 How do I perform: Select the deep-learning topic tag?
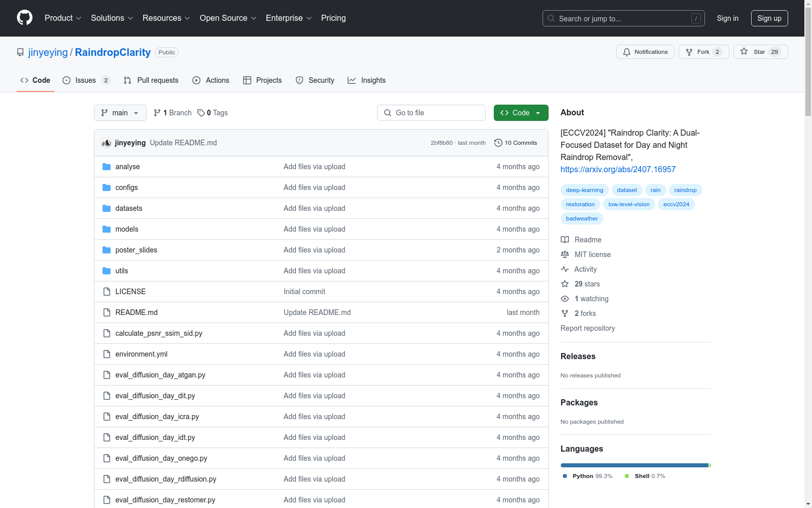coord(584,190)
